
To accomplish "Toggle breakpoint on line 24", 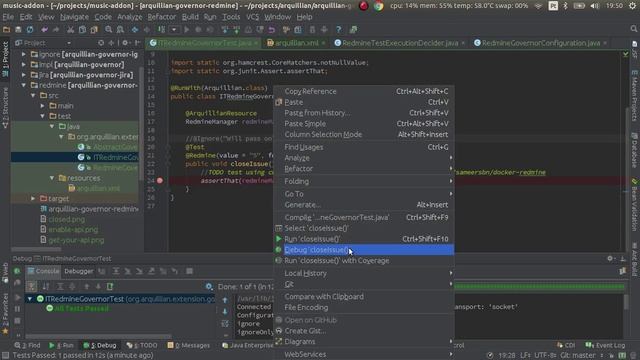I will [160, 180].
